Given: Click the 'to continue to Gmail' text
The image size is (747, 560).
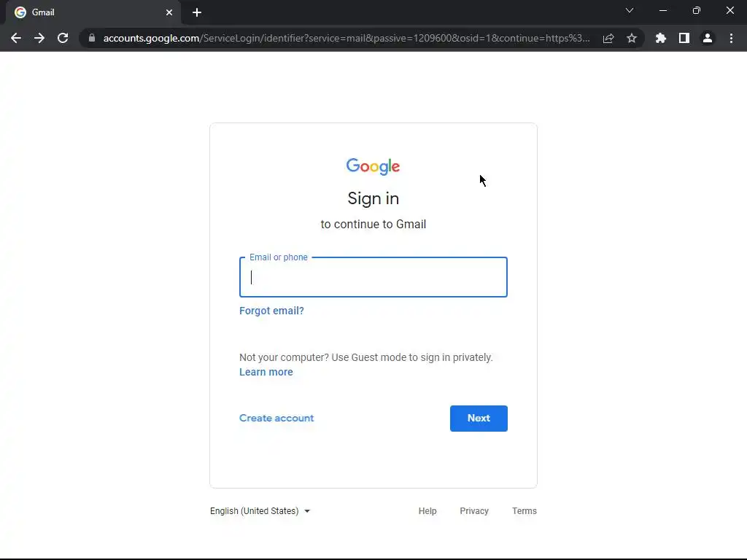Looking at the screenshot, I should [x=373, y=225].
